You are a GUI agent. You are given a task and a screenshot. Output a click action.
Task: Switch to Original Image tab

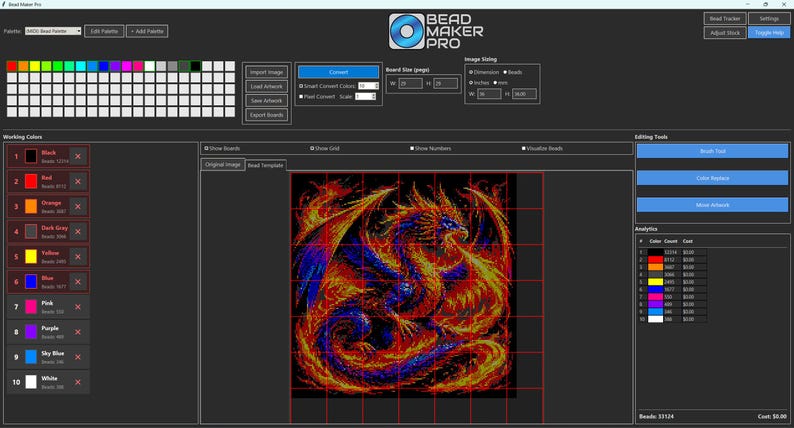coord(222,165)
